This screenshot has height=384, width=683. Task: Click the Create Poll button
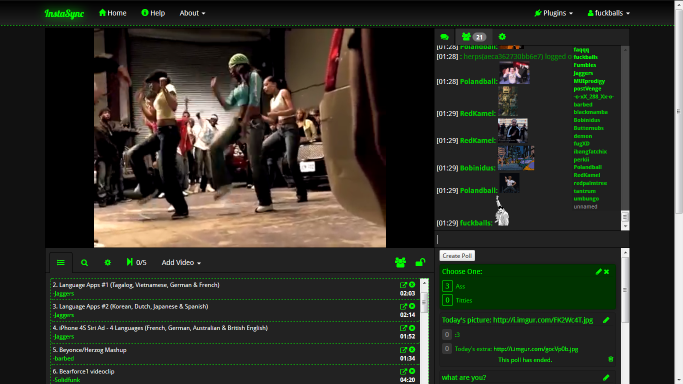457,256
